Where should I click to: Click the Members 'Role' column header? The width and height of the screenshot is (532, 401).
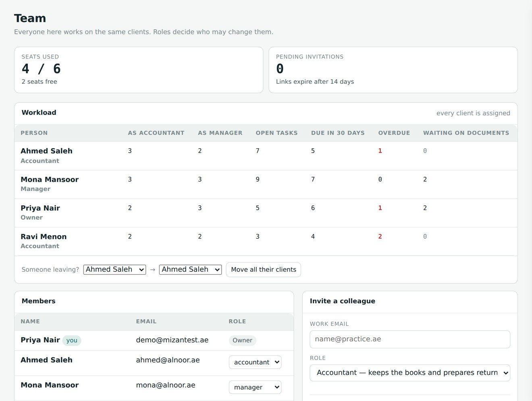tap(237, 321)
